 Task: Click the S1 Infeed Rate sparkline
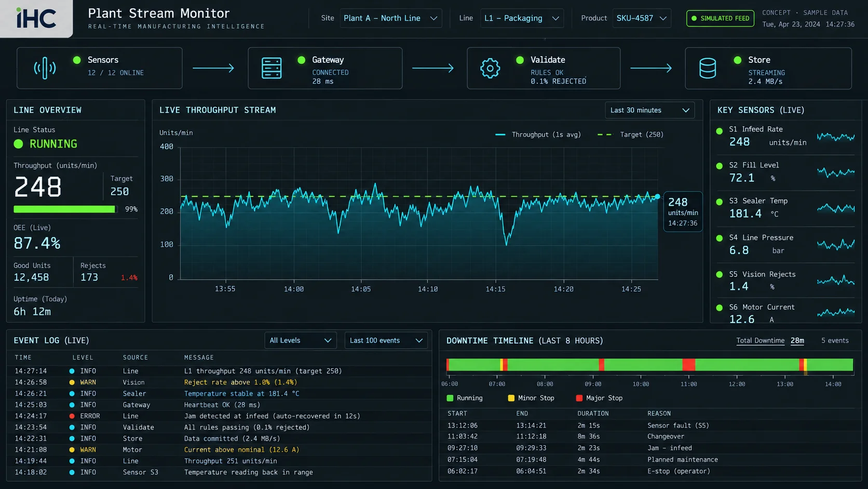[x=836, y=137]
